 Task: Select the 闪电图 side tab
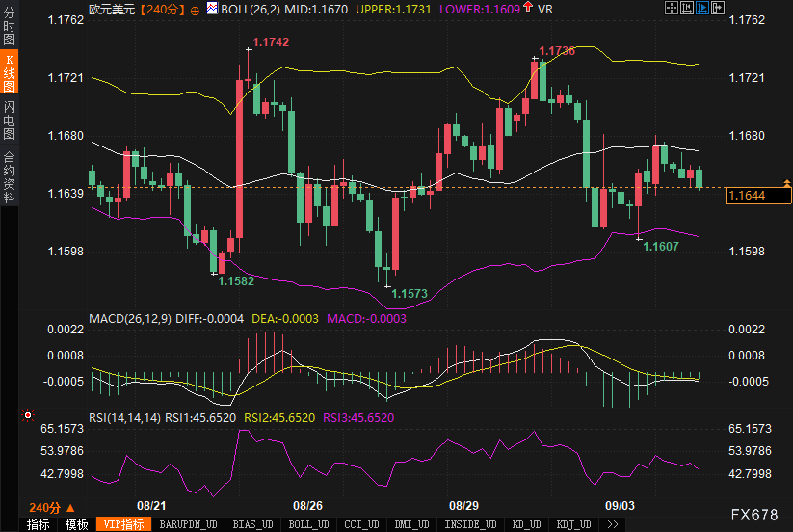point(9,120)
